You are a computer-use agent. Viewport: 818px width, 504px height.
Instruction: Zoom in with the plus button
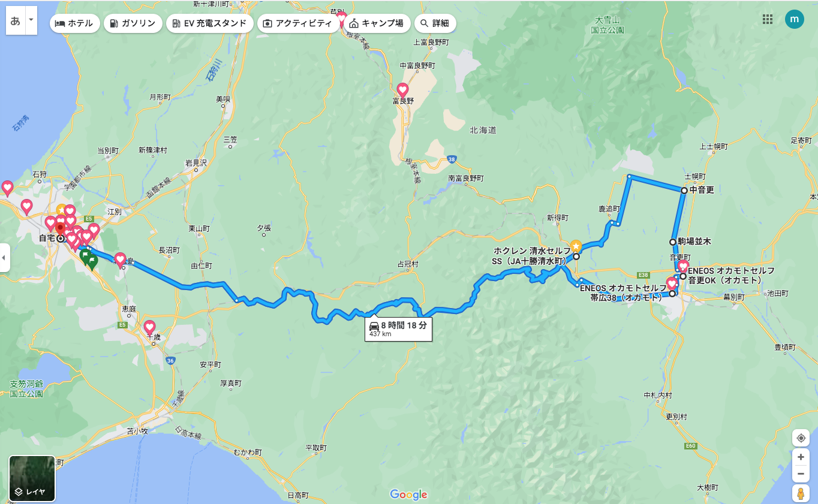tap(801, 457)
